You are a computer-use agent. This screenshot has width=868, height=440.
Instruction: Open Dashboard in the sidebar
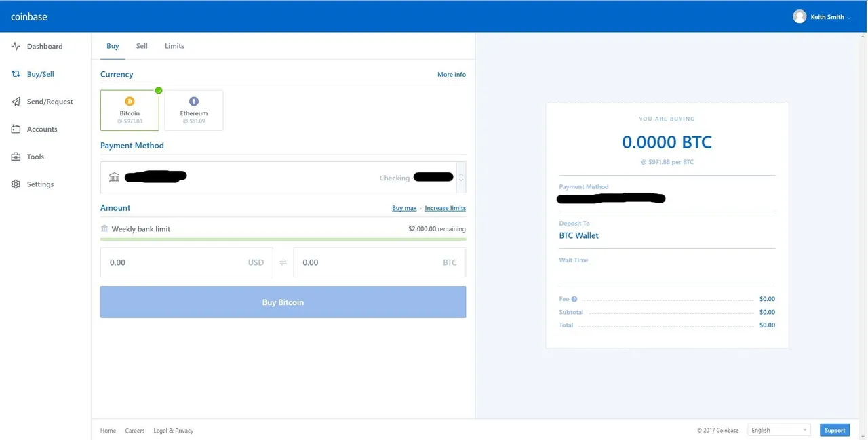click(x=45, y=46)
